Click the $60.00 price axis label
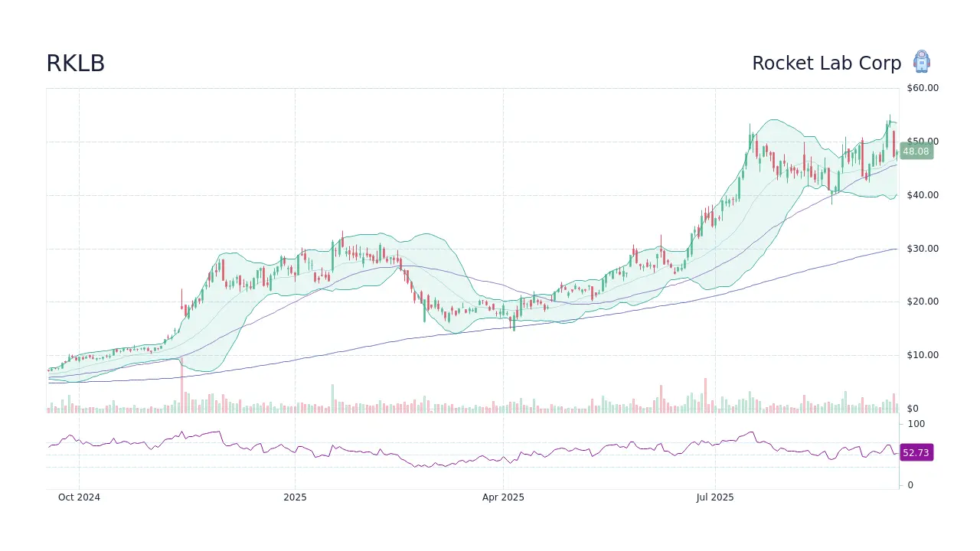Image resolution: width=980 pixels, height=551 pixels. point(923,88)
